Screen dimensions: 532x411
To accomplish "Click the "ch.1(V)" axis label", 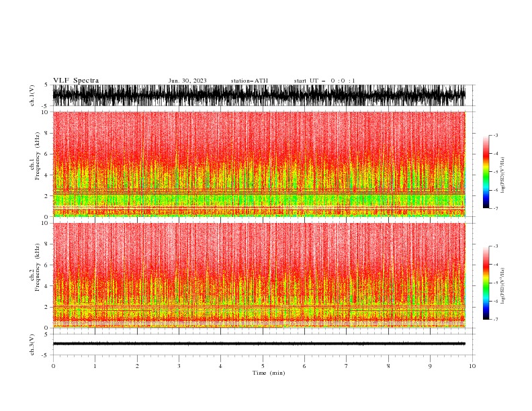I will 32,95.
